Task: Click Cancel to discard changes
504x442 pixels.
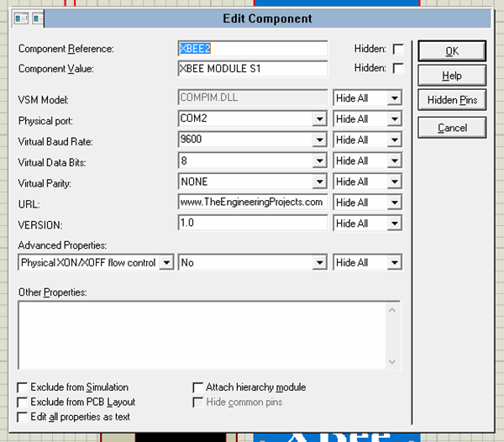Action: point(452,128)
